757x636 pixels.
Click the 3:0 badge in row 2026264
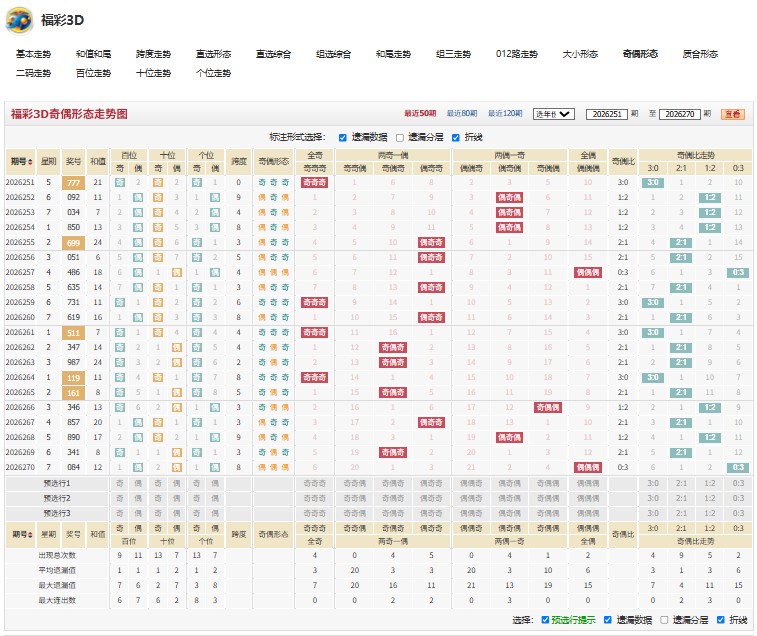pos(653,377)
